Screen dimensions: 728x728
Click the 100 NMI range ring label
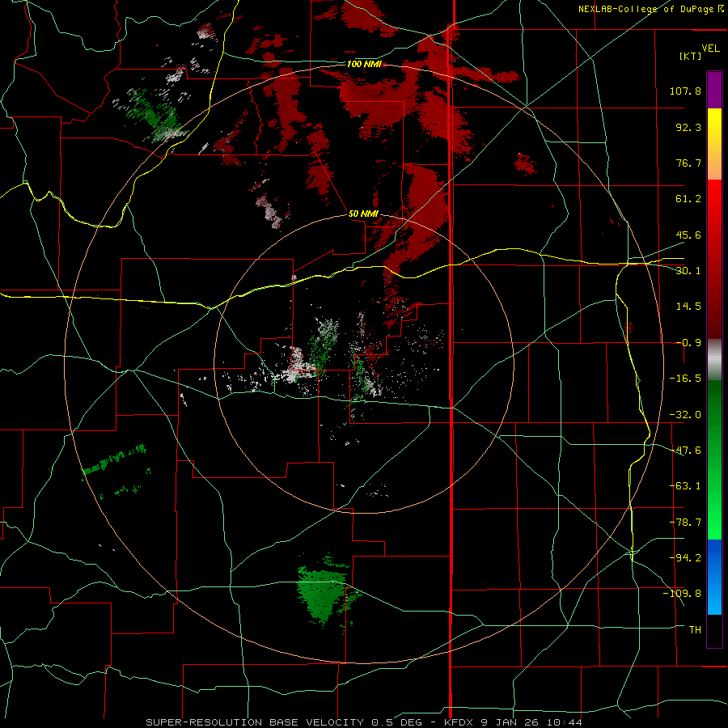(x=364, y=64)
